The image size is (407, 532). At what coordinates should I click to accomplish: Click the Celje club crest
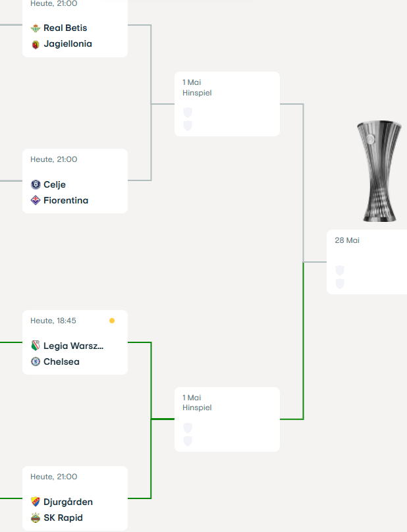36,184
